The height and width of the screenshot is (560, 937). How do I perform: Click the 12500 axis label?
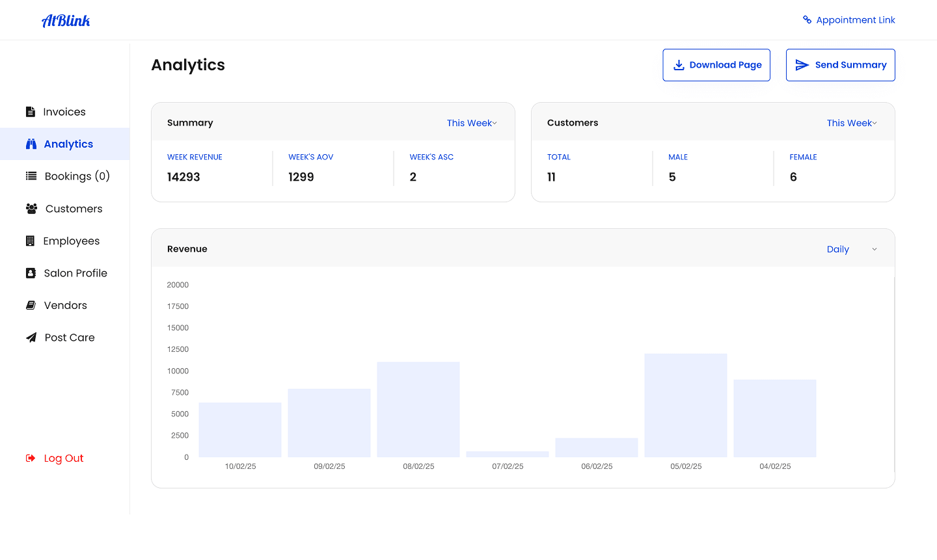coord(178,349)
